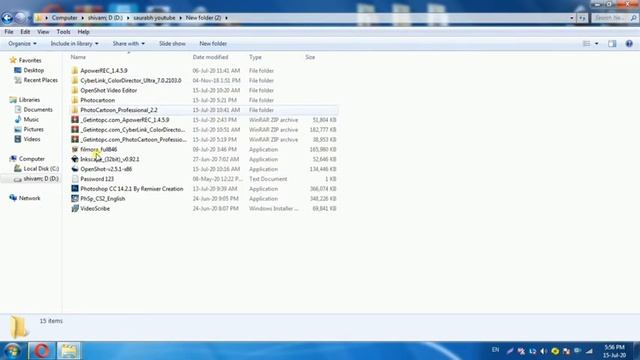Open Opera browser from taskbar
The height and width of the screenshot is (360, 640).
(41, 351)
